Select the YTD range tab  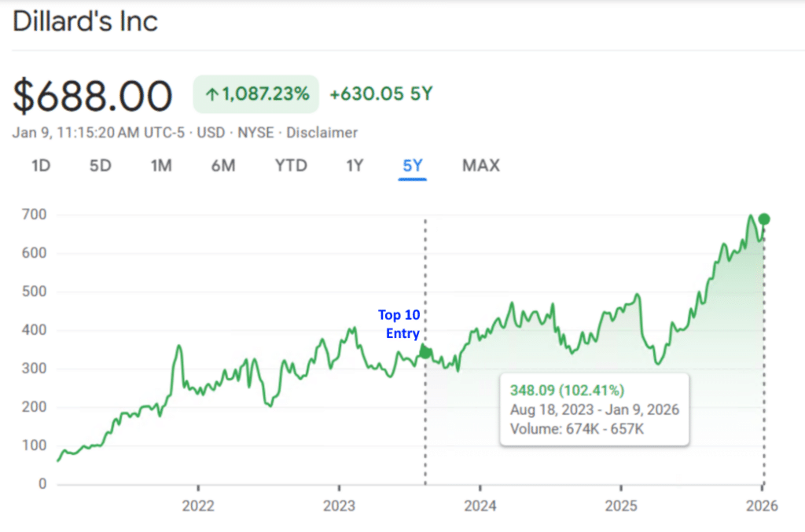click(290, 166)
